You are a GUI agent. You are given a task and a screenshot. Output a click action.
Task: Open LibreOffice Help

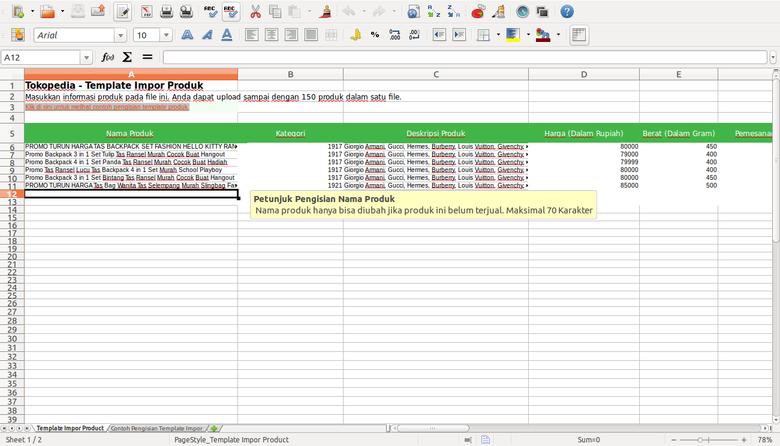pyautogui.click(x=567, y=11)
